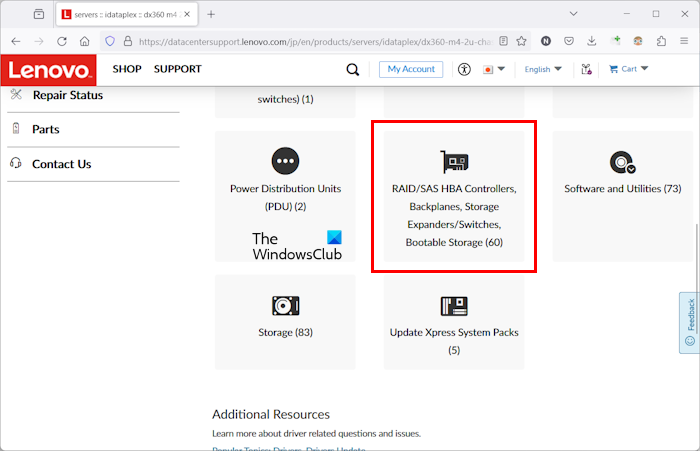
Task: Open the SUPPORT menu
Action: coord(178,69)
